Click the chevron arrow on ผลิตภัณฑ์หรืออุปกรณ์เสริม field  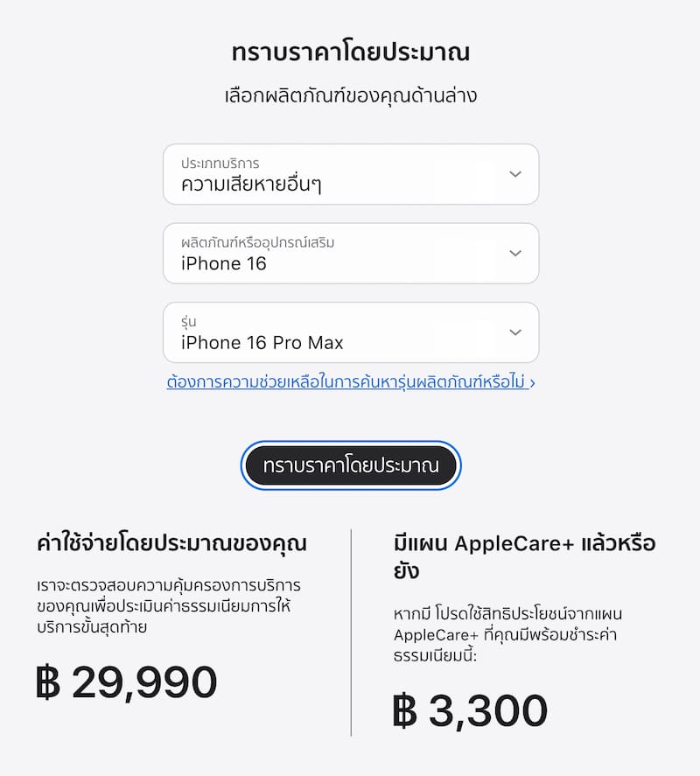point(515,253)
